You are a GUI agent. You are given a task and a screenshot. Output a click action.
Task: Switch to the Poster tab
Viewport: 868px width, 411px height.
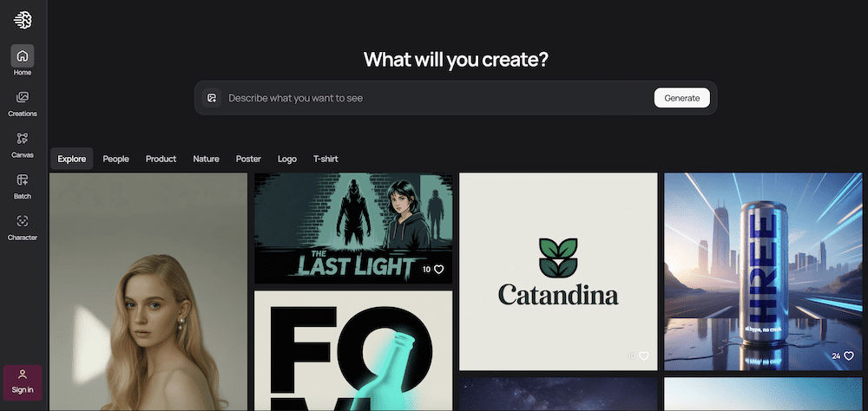click(248, 159)
